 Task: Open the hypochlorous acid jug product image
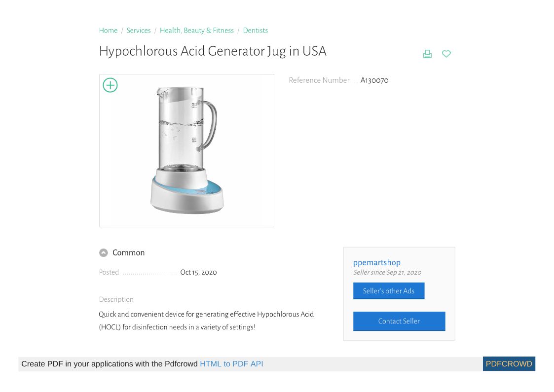coord(186,150)
